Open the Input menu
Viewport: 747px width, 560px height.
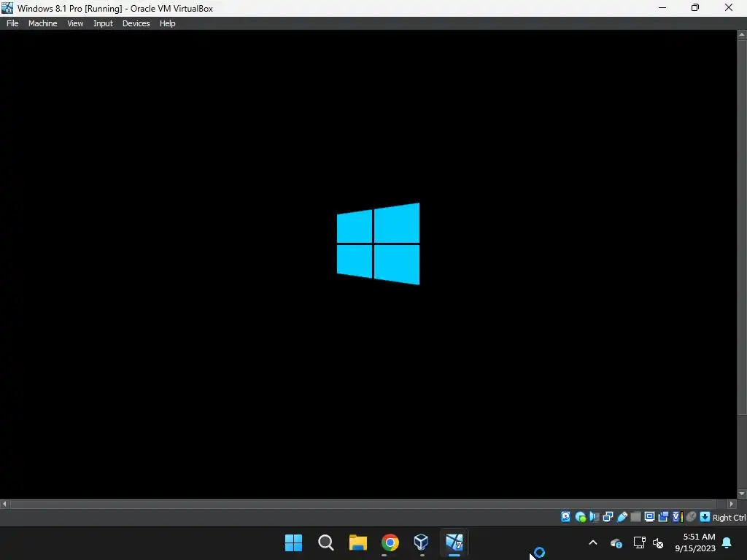[103, 23]
